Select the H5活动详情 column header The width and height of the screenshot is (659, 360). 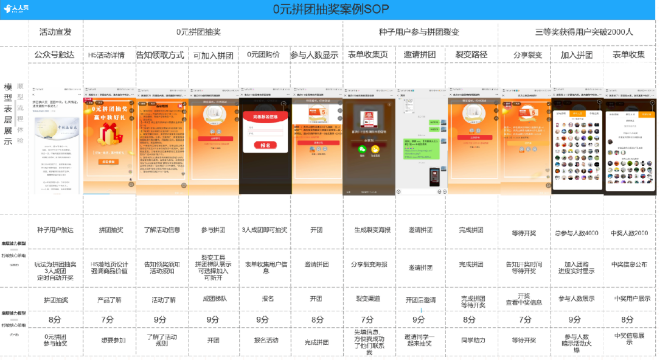click(x=106, y=55)
